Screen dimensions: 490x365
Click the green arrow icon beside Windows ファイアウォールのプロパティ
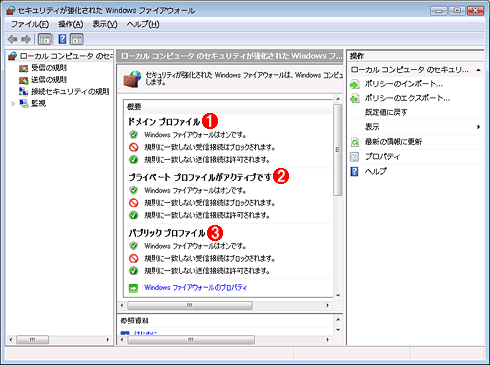[x=133, y=288]
